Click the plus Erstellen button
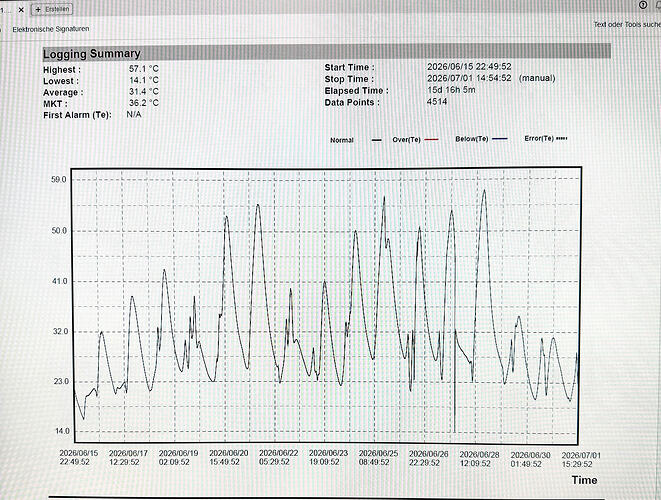The width and height of the screenshot is (661, 500). 52,9
